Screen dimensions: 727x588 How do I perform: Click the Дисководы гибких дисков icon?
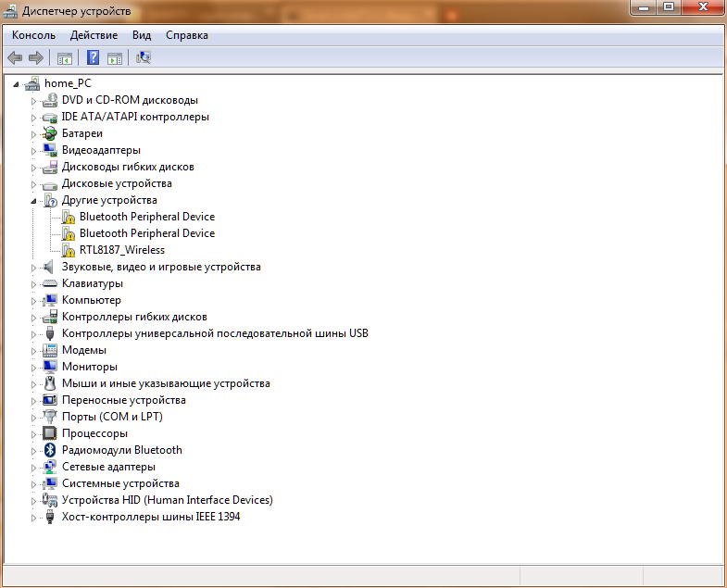point(50,167)
